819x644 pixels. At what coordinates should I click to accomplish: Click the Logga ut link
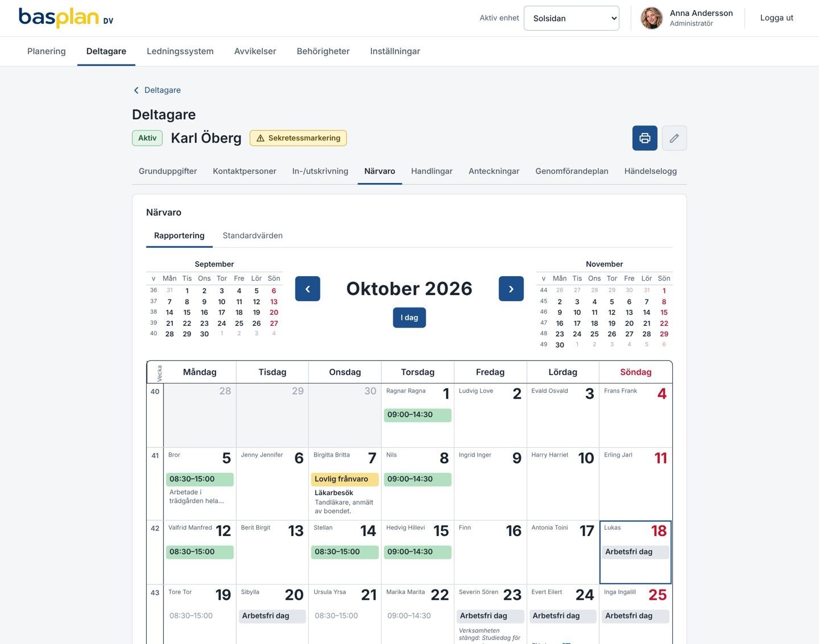776,18
